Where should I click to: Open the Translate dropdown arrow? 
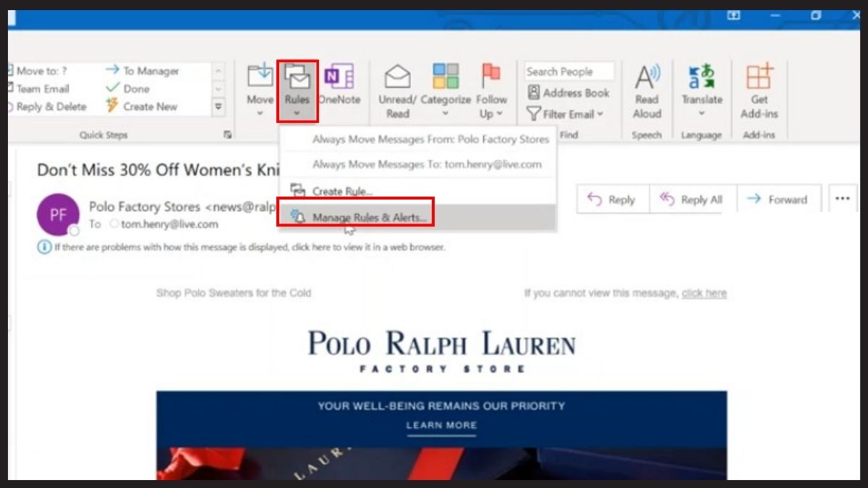tap(702, 114)
